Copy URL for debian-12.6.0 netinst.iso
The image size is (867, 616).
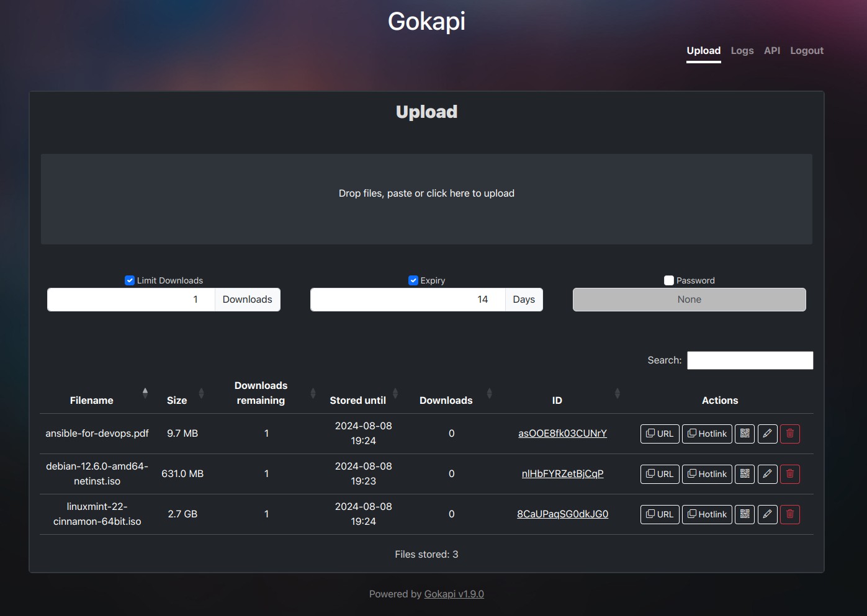(660, 474)
